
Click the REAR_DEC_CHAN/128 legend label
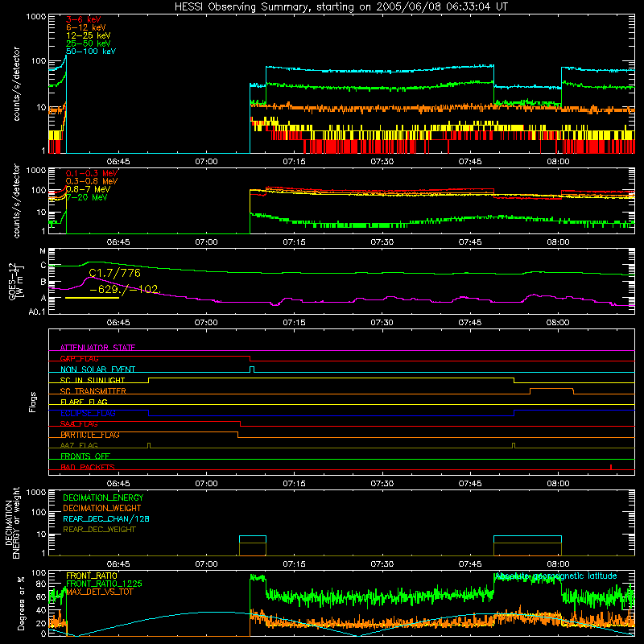pos(106,518)
